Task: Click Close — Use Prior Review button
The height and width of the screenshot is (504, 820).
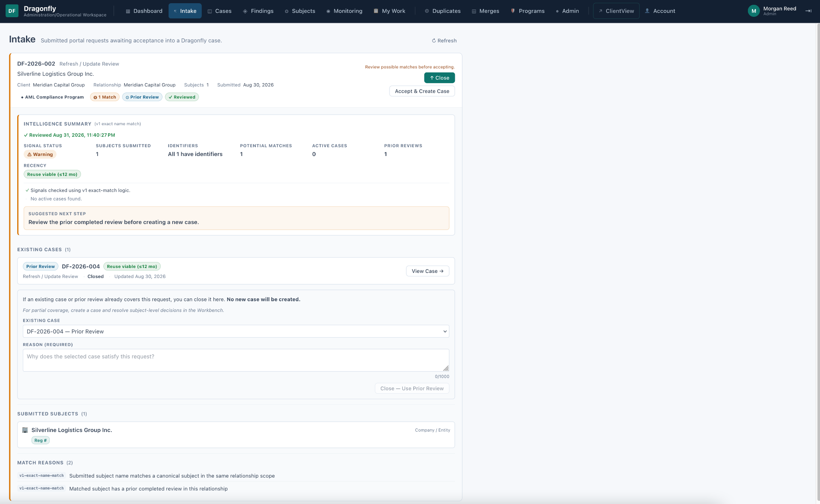Action: pos(412,388)
